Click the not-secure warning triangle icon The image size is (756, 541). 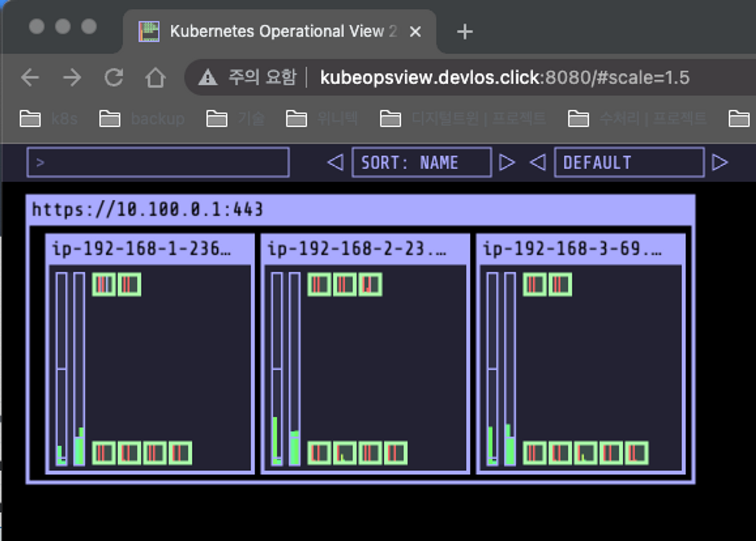pyautogui.click(x=208, y=78)
